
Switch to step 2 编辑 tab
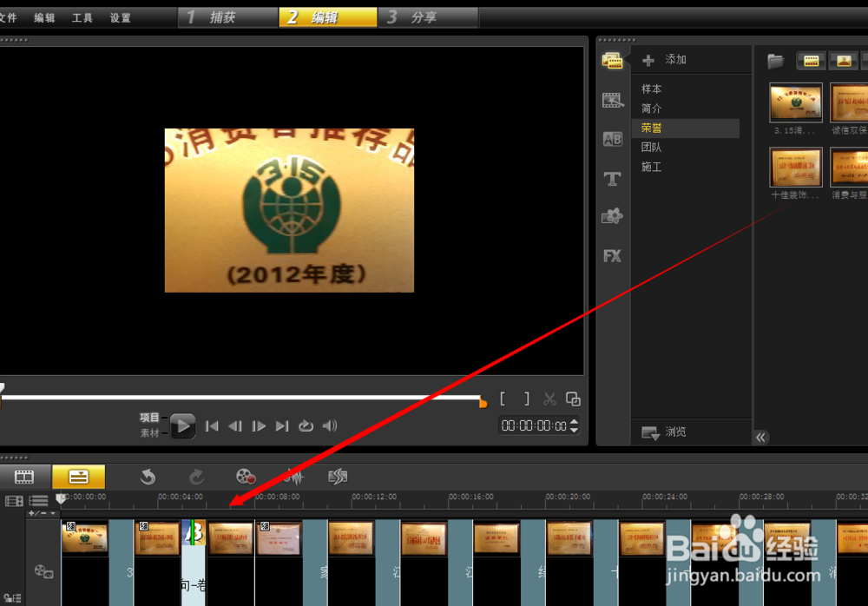tap(328, 17)
